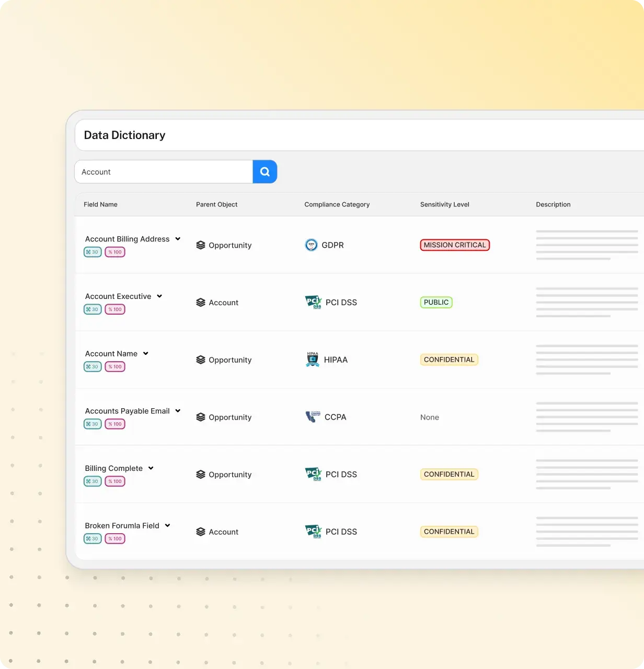Expand the Accounts Payable Email chevron

[x=178, y=411]
